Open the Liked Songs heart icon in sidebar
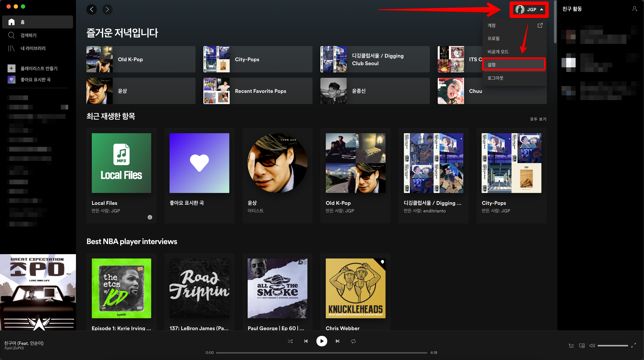The image size is (644, 360). (x=11, y=80)
